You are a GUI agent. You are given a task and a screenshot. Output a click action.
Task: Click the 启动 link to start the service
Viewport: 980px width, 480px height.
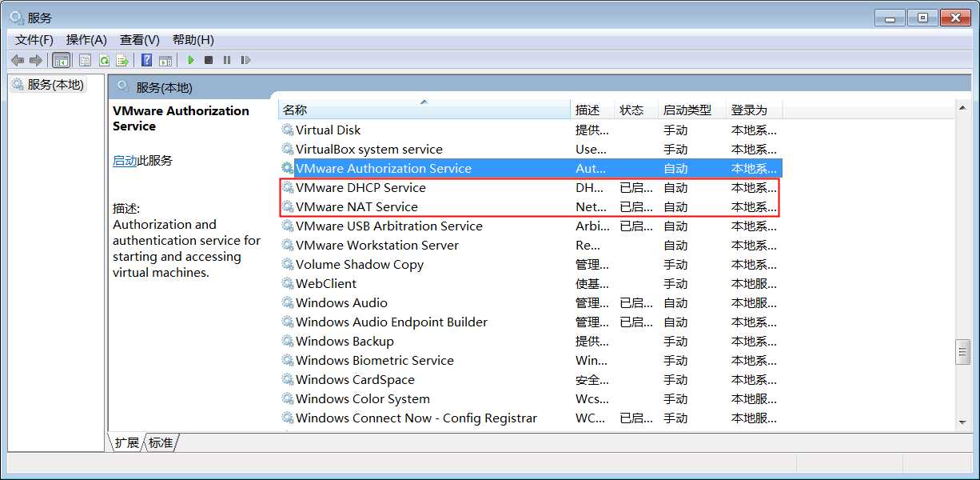[x=125, y=160]
